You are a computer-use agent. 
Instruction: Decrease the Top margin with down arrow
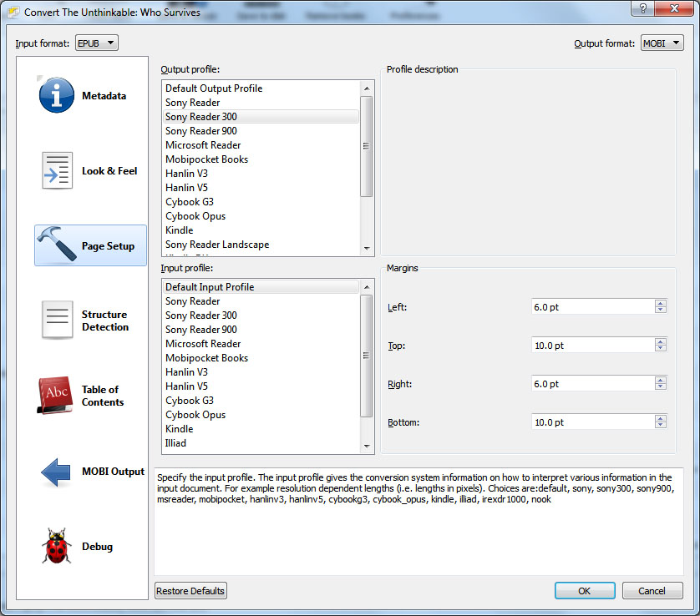661,349
